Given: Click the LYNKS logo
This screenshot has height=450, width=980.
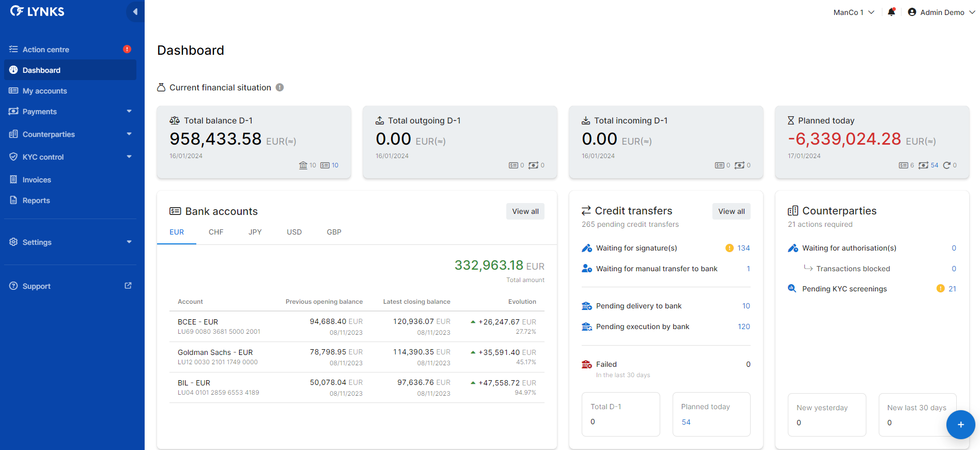Looking at the screenshot, I should pos(37,11).
